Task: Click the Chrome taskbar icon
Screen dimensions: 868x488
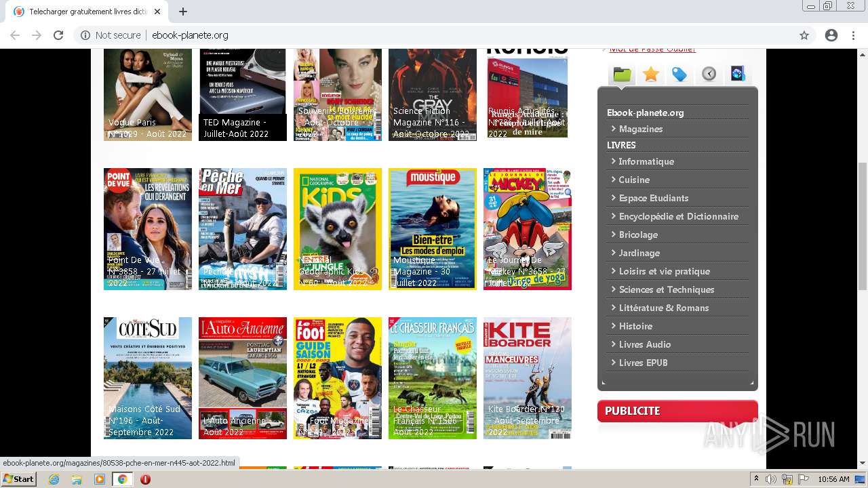Action: [x=123, y=479]
